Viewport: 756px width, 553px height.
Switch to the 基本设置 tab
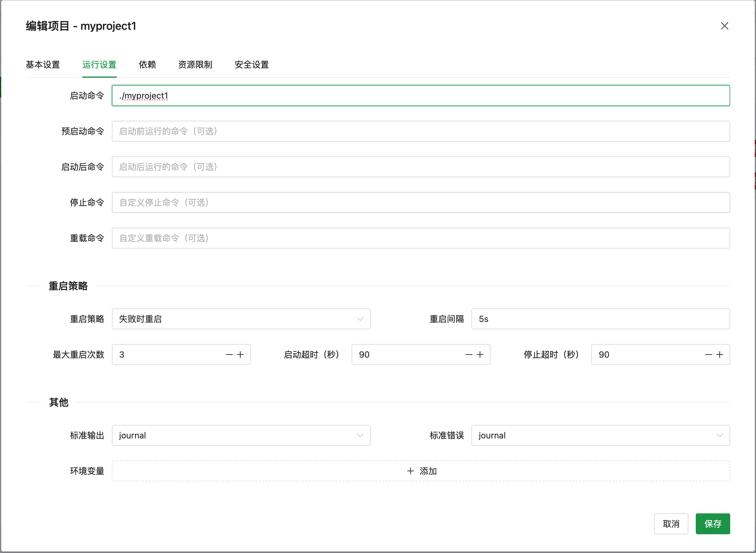[x=43, y=65]
